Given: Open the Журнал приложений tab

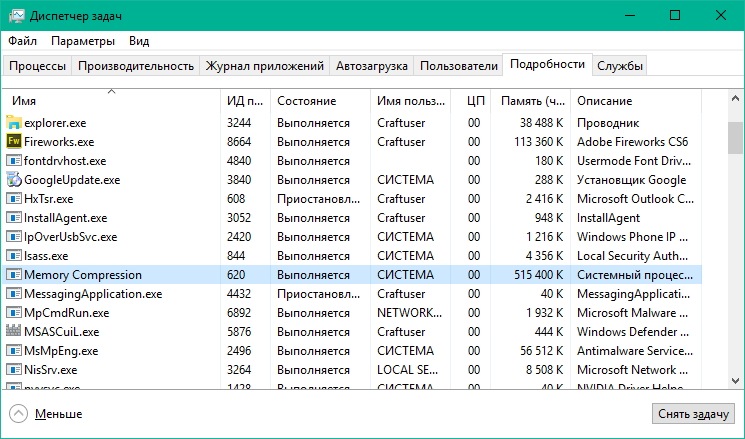Looking at the screenshot, I should [265, 66].
